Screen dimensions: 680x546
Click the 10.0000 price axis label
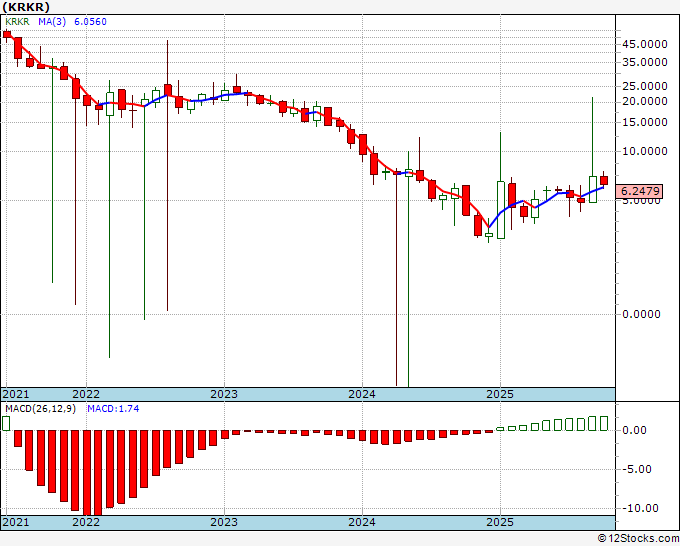coord(644,151)
